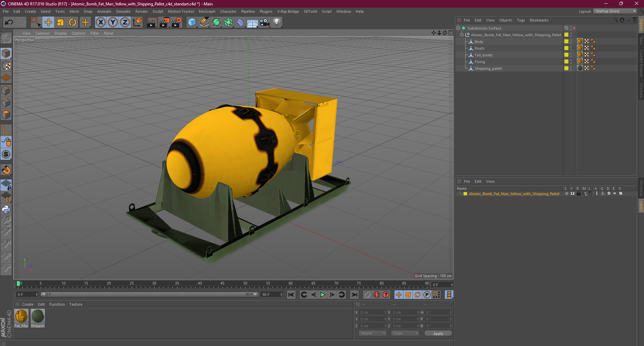Image resolution: width=644 pixels, height=346 pixels.
Task: Open the Scale mode dropdown
Action: pos(405,334)
